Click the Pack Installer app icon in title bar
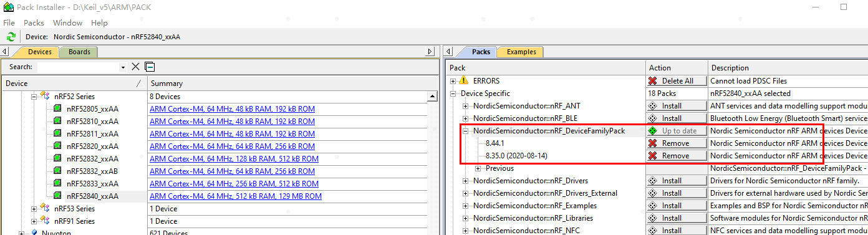This screenshot has width=868, height=235. tap(8, 7)
